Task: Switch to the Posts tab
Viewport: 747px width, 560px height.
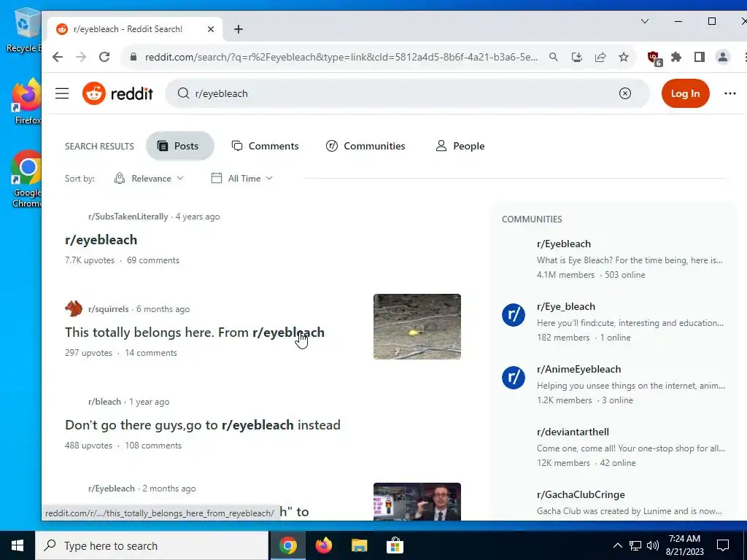Action: (179, 146)
